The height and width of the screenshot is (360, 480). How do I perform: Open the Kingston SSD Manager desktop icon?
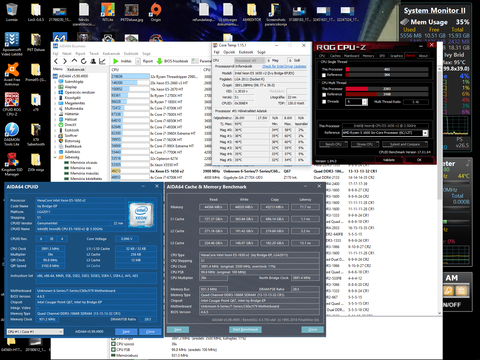point(12,164)
